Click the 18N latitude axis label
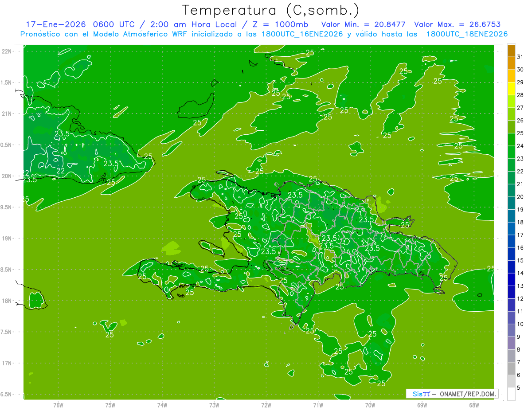532x411 pixels. [x=7, y=301]
